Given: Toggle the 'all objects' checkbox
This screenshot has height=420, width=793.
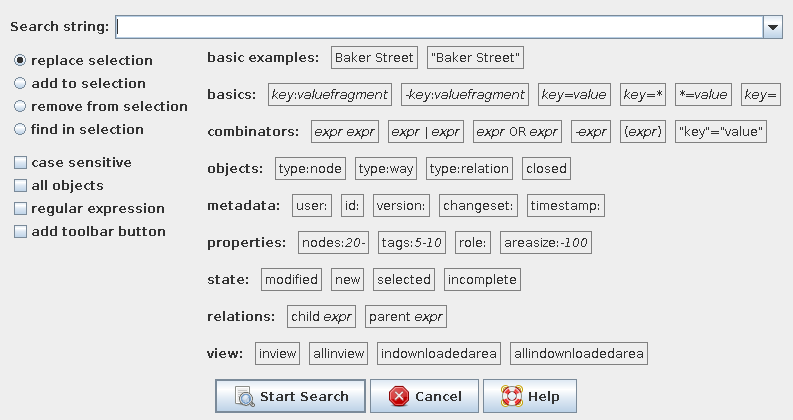Looking at the screenshot, I should [x=20, y=186].
